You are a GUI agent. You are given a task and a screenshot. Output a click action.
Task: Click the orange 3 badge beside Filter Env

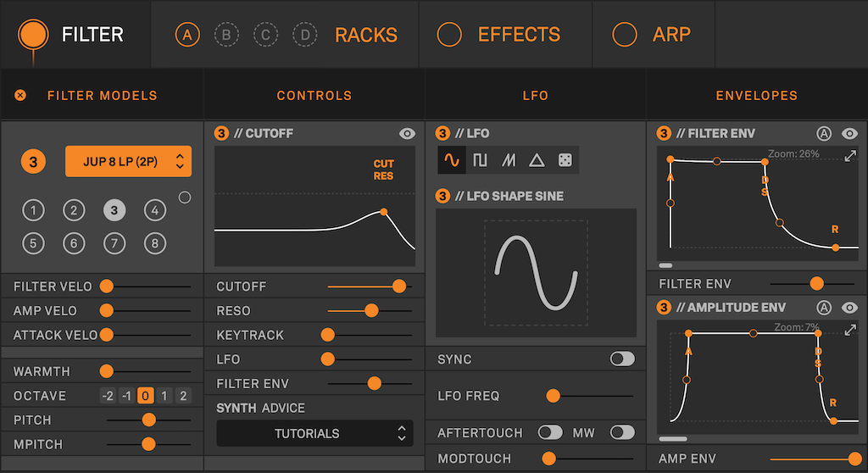tap(664, 133)
